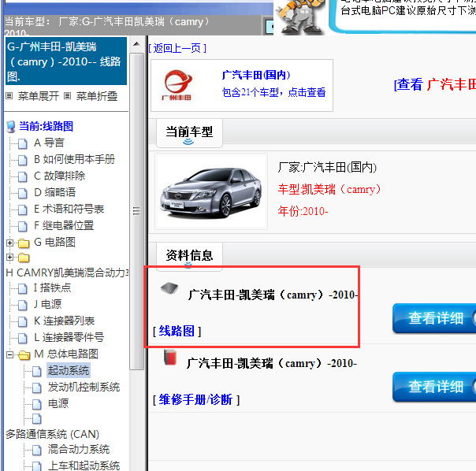Click the 查看 广汽丰田 link at right

pos(435,84)
